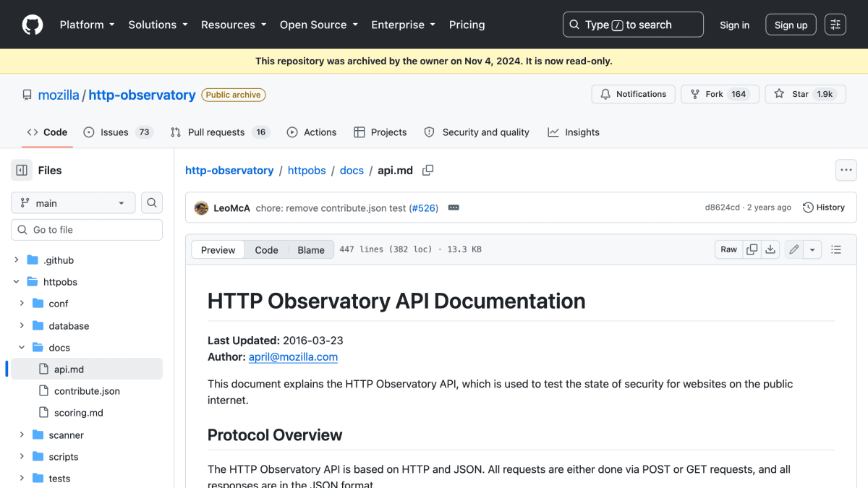Expand the conf folder
The height and width of the screenshot is (488, 868).
(22, 304)
